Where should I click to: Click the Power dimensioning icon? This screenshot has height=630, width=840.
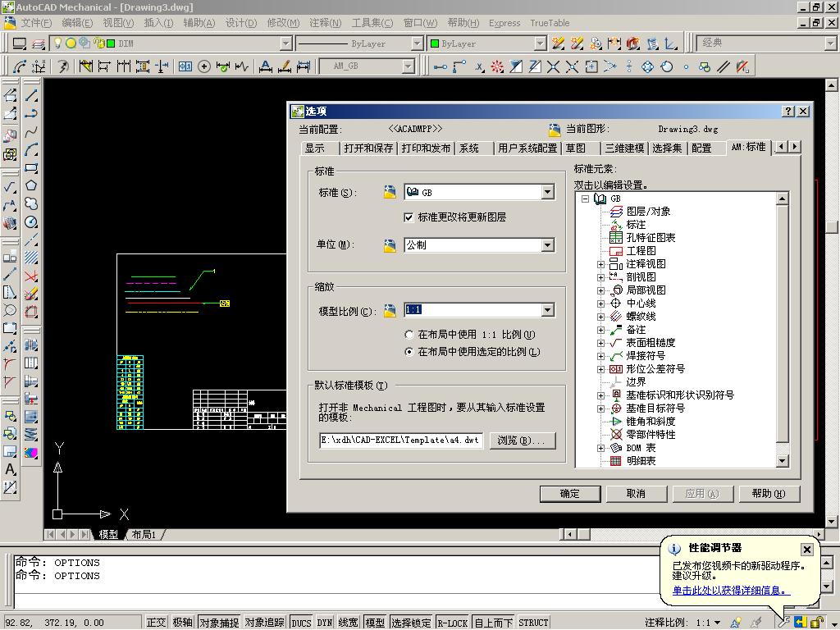(x=85, y=66)
